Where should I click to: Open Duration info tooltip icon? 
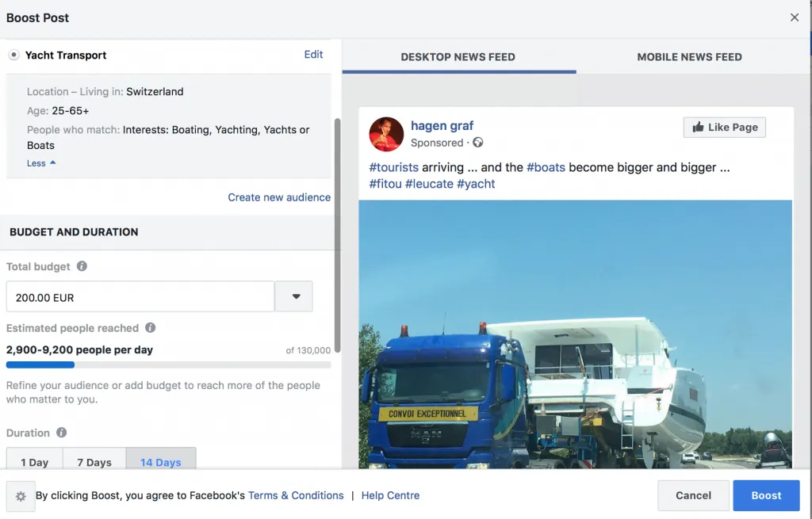point(62,433)
